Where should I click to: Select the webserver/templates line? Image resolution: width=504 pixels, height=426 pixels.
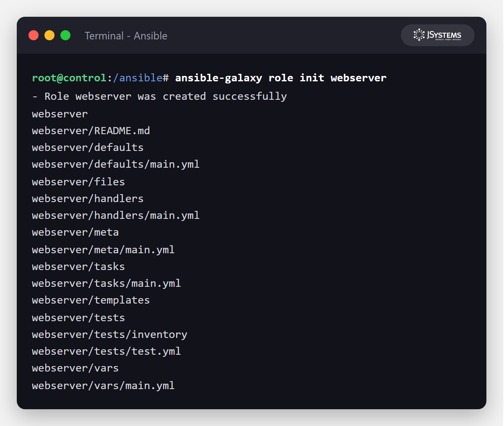(x=91, y=300)
